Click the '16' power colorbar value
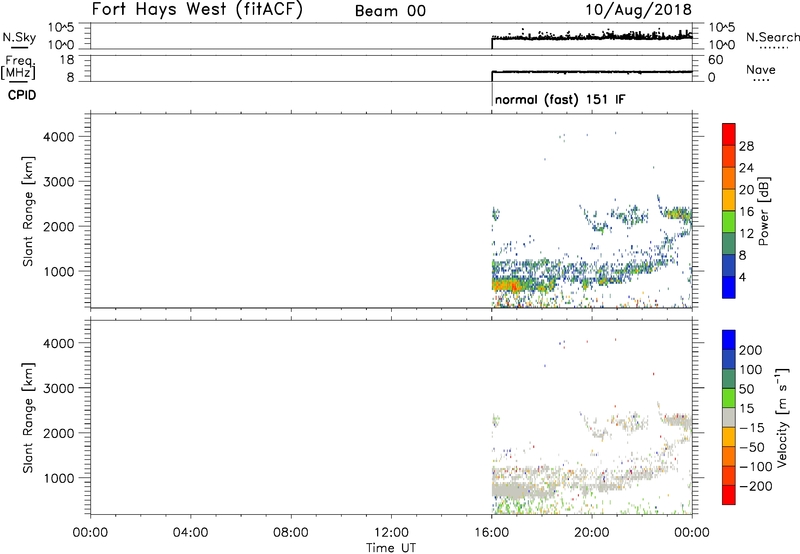 [746, 212]
